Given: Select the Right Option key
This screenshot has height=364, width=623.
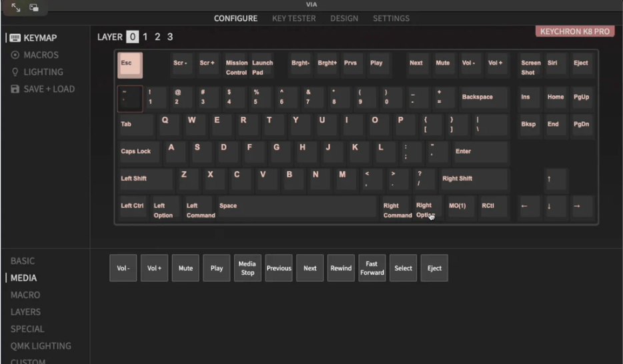Looking at the screenshot, I should click(x=428, y=207).
